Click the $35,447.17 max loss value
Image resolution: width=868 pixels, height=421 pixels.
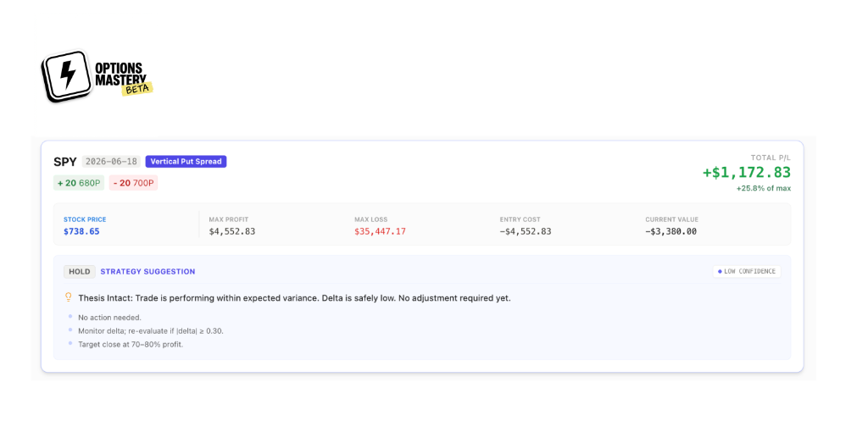pyautogui.click(x=381, y=231)
